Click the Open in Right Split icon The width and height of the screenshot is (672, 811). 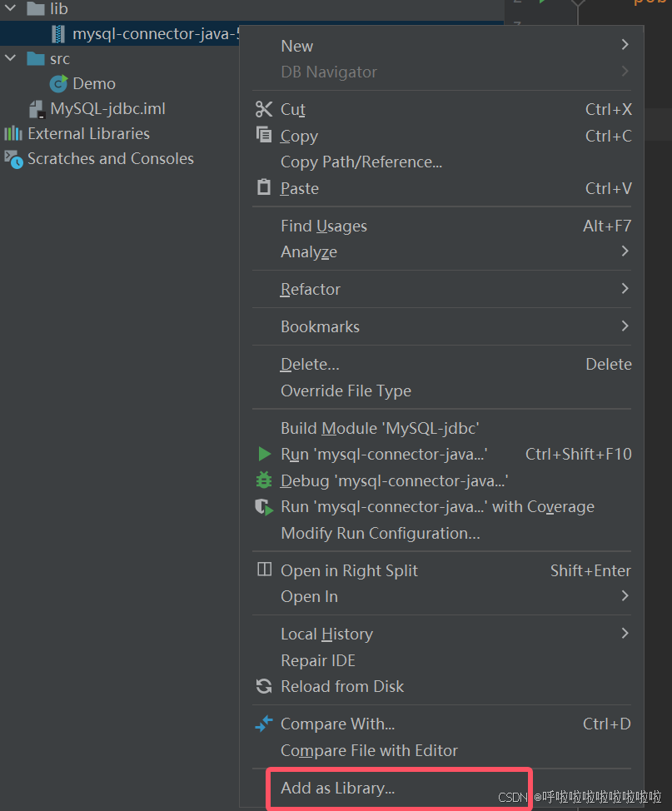tap(264, 570)
